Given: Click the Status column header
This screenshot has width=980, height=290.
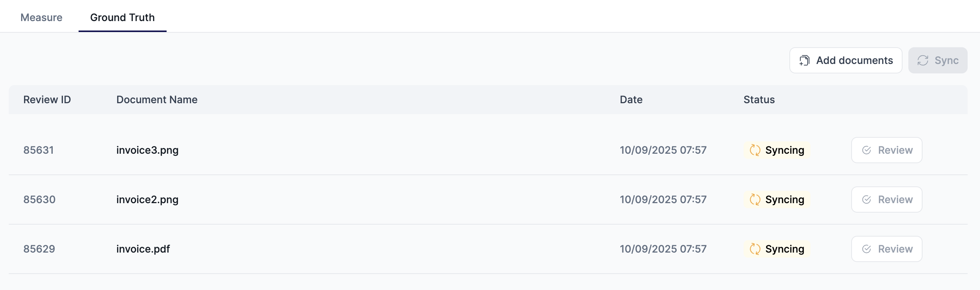Looking at the screenshot, I should tap(759, 100).
